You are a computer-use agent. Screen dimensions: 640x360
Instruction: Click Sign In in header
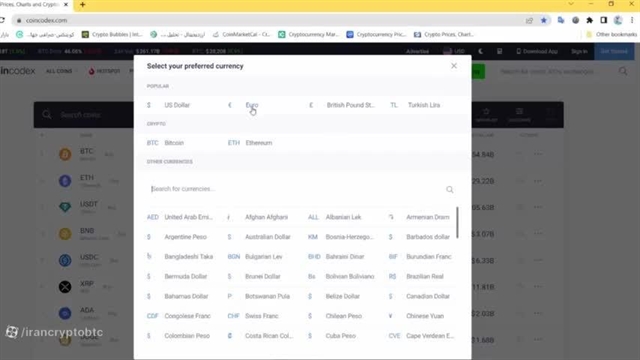[x=579, y=51]
